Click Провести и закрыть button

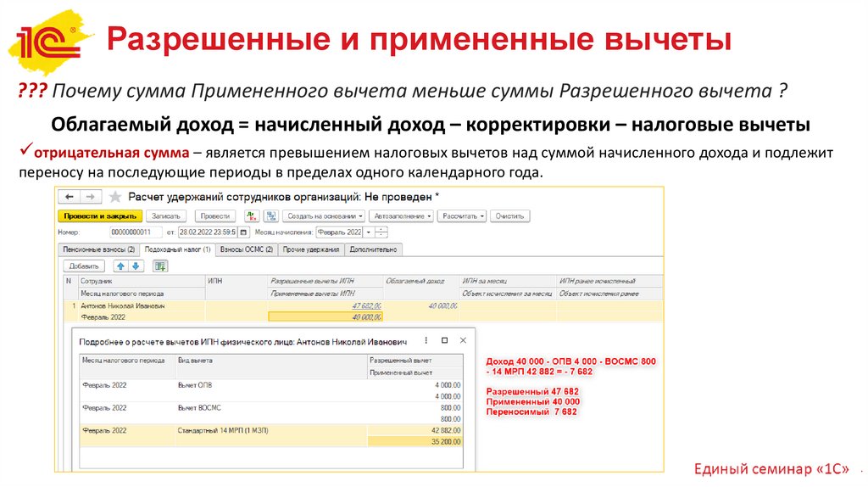(100, 216)
